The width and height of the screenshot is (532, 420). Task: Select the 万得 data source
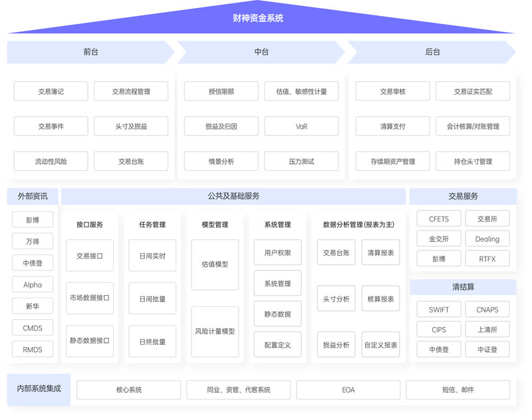point(33,241)
